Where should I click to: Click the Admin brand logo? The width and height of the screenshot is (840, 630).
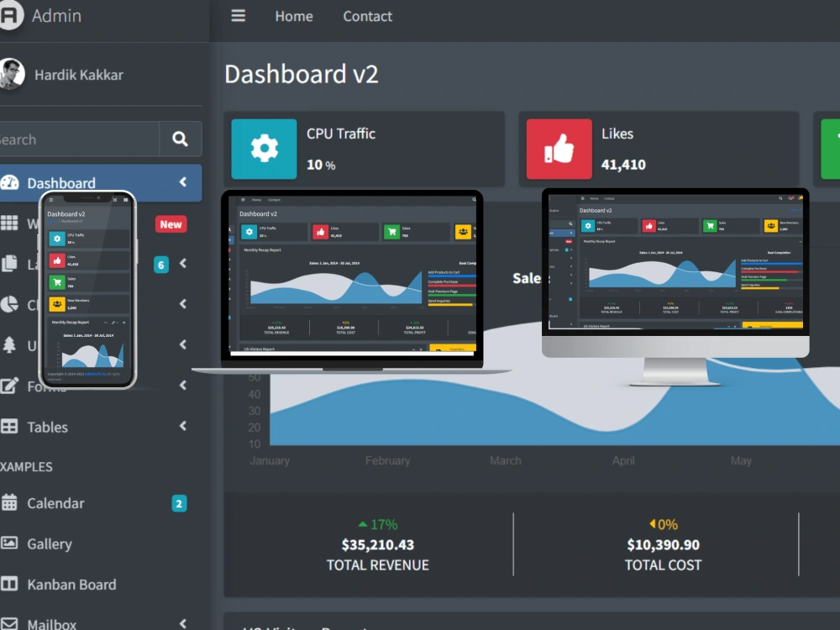(11, 15)
